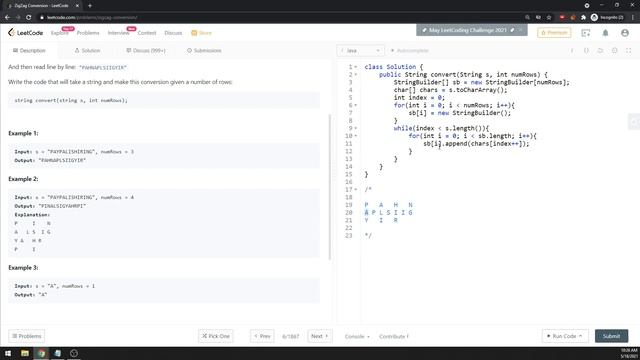Switch to the Solution tab
The image size is (640, 360).
(x=87, y=51)
